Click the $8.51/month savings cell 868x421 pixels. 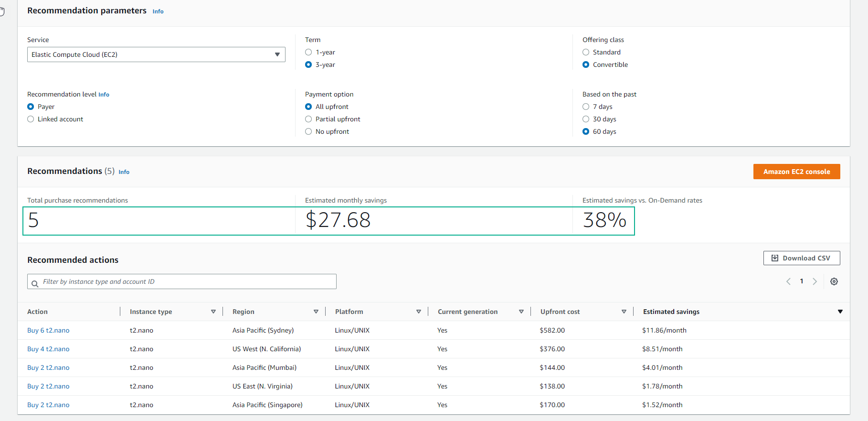[x=662, y=349]
